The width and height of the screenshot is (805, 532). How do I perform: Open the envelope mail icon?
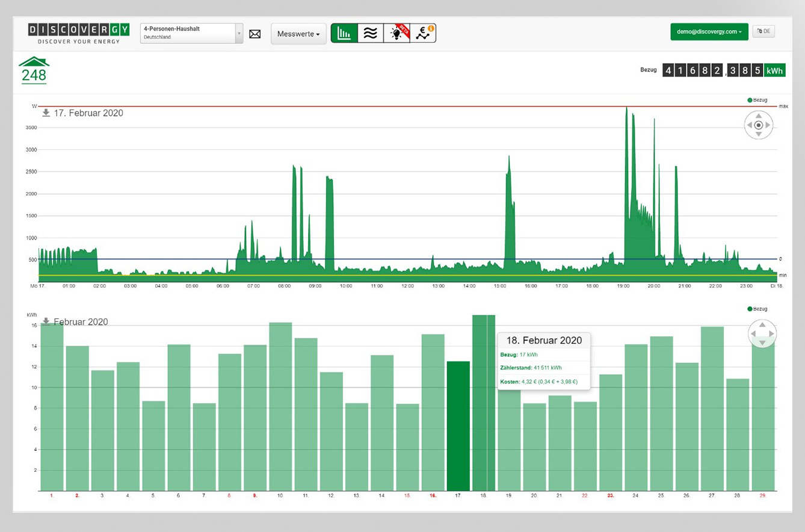point(254,34)
